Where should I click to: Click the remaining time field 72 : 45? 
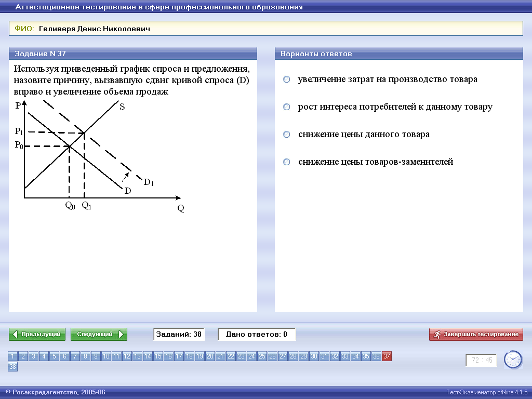pos(482,361)
